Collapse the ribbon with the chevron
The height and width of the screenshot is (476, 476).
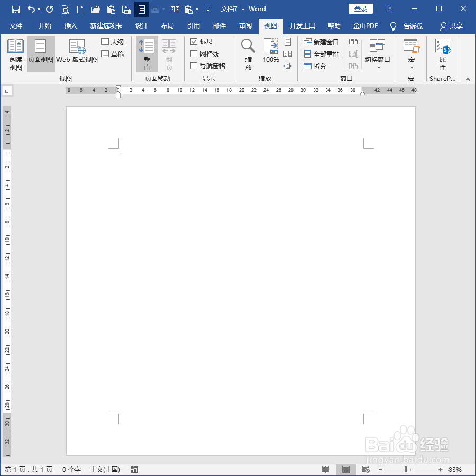[x=468, y=79]
